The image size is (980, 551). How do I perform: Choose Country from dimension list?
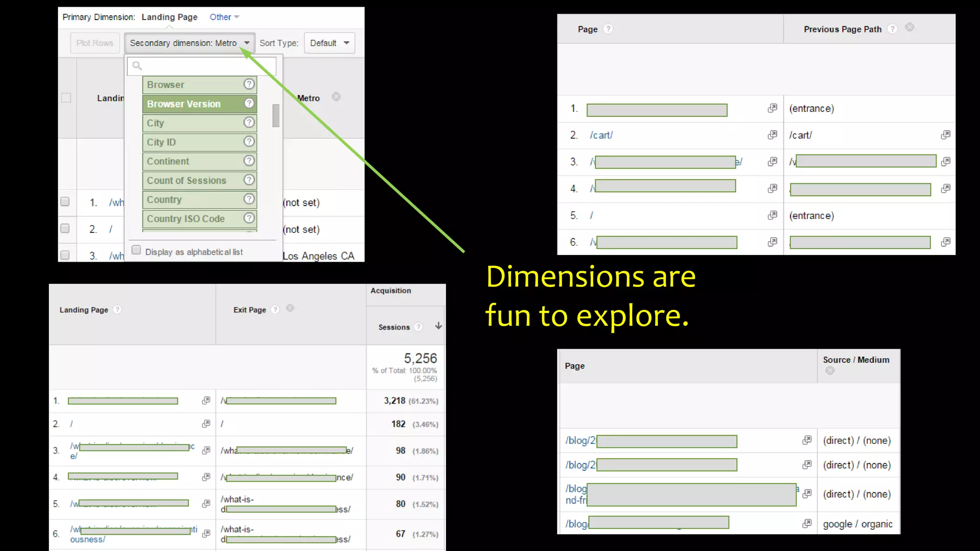click(x=200, y=199)
